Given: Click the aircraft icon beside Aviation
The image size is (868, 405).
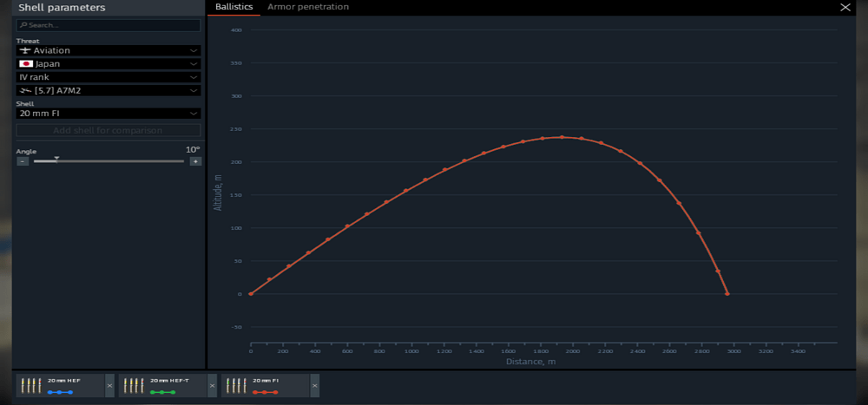Looking at the screenshot, I should [x=25, y=50].
